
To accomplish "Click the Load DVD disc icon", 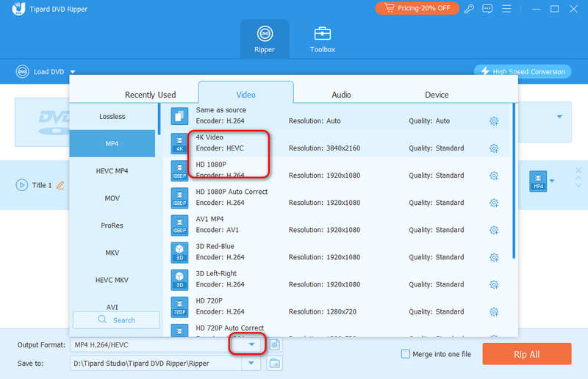I will [x=23, y=71].
